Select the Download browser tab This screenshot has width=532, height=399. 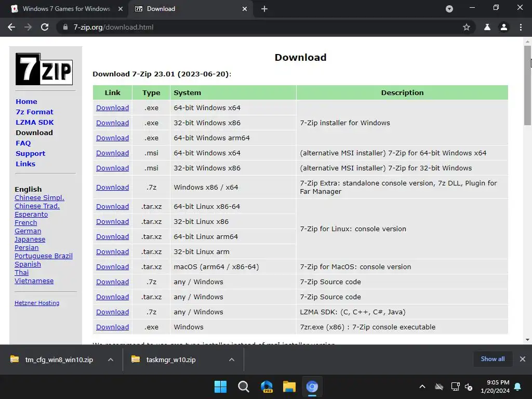click(x=190, y=9)
